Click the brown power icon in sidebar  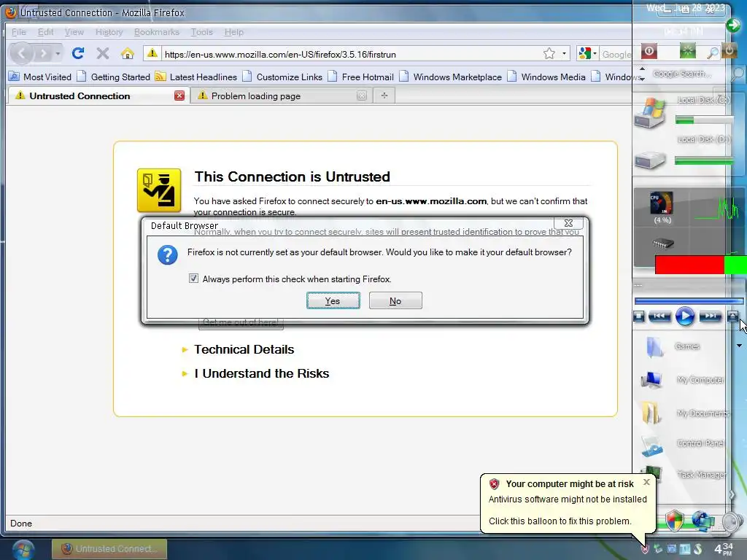click(729, 50)
